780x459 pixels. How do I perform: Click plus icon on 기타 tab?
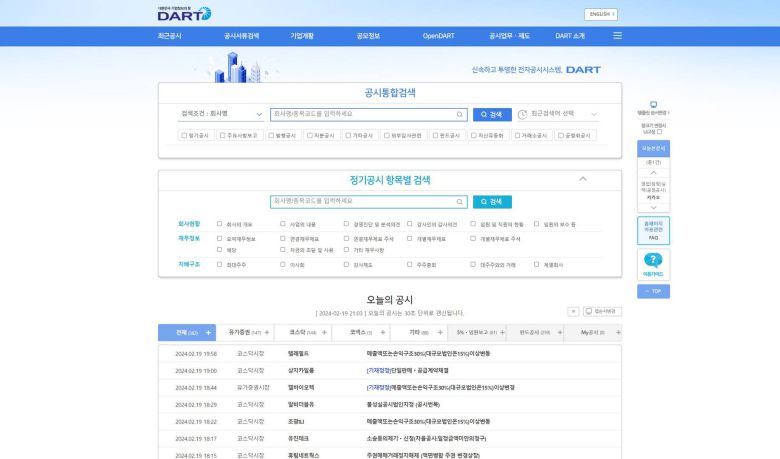[x=440, y=333]
